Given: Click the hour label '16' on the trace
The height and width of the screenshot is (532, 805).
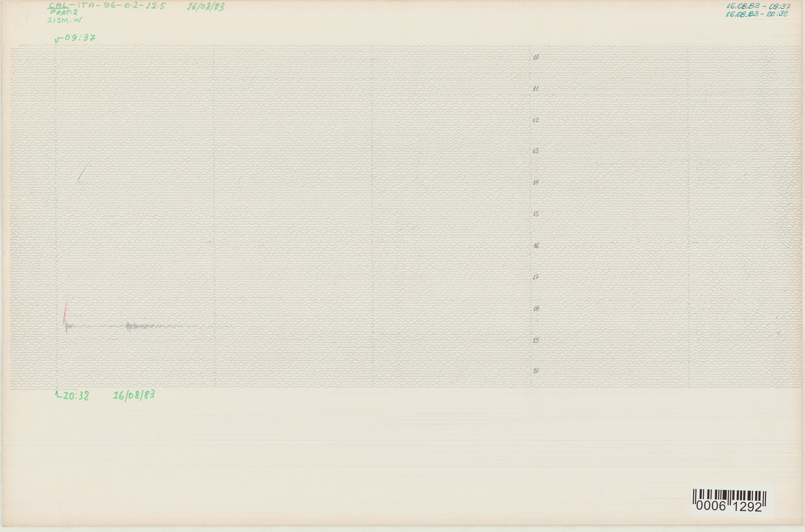Looking at the screenshot, I should click(x=536, y=246).
